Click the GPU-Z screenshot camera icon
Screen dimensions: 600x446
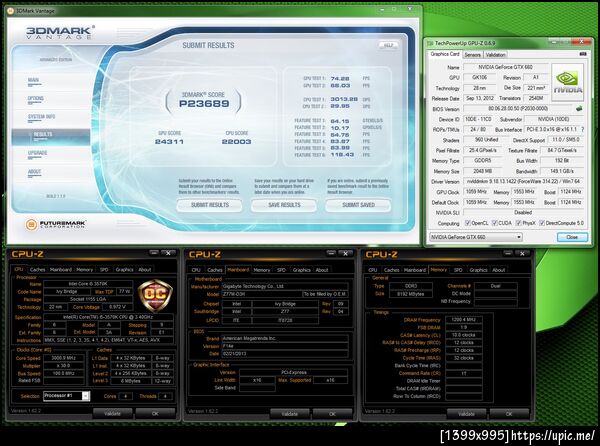click(583, 54)
